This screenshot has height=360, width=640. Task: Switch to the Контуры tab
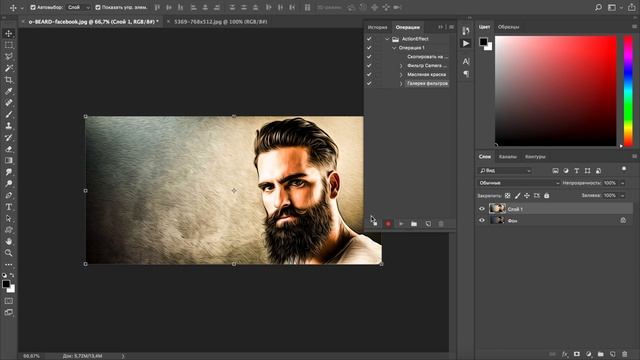pos(535,157)
